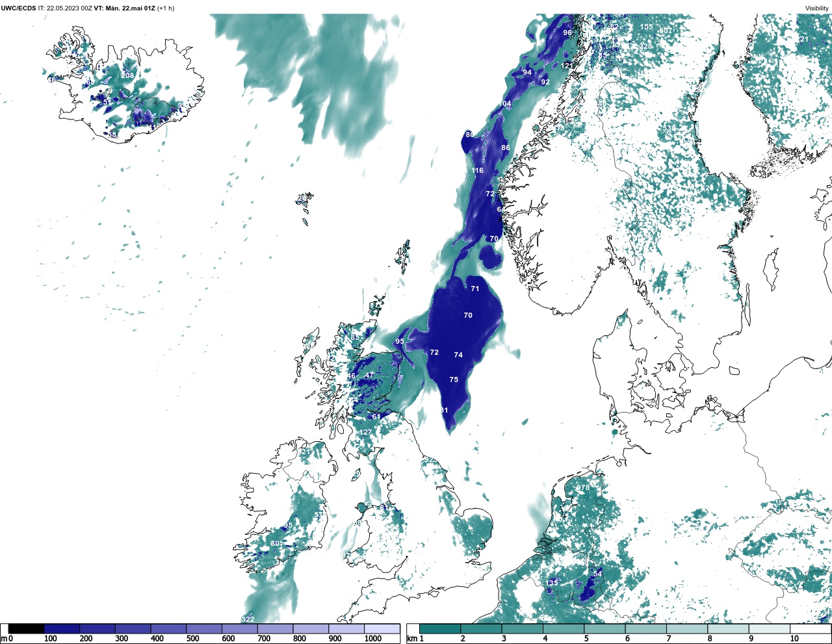This screenshot has width=832, height=644.
Task: Click the '71' value in the North Sea fog
Action: coord(475,289)
